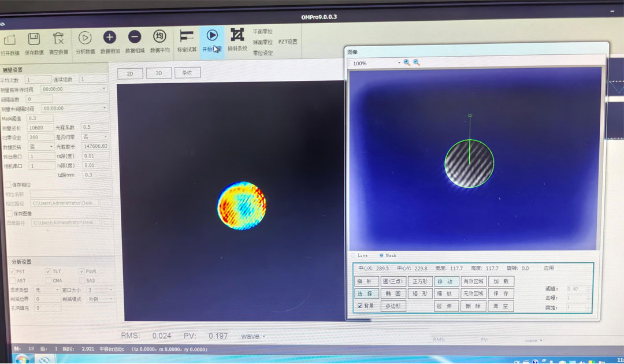This screenshot has height=364, width=624.
Task: Click the 削减边界 input field
Action: [x=47, y=299]
